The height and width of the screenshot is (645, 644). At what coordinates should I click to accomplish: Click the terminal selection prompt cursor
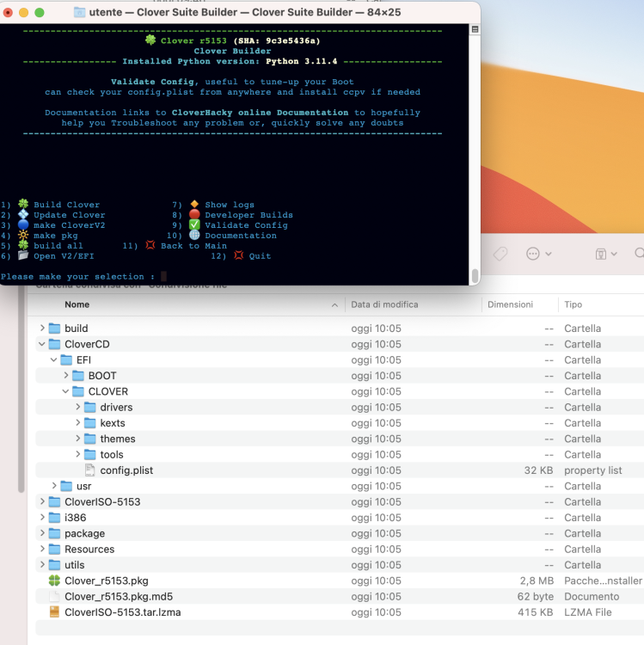pos(163,276)
